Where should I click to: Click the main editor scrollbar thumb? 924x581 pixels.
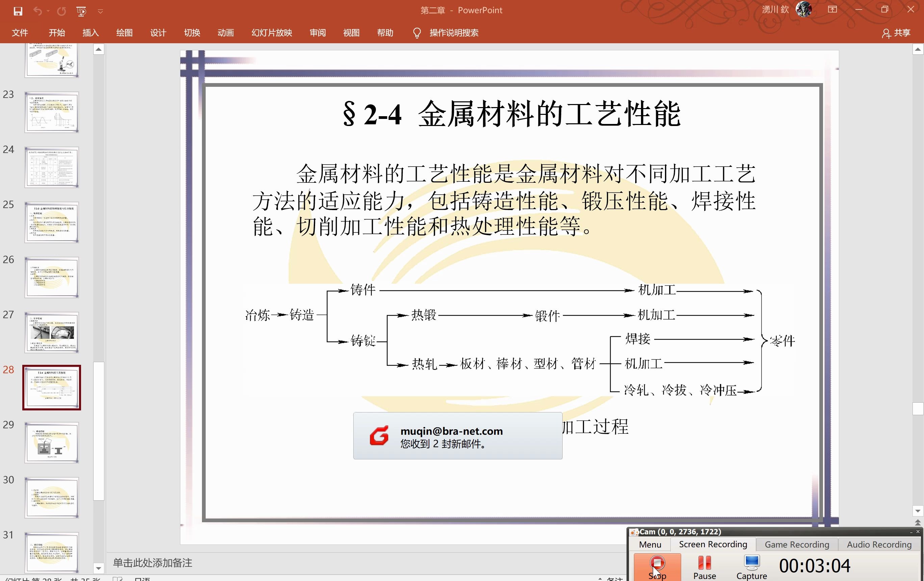(918, 408)
